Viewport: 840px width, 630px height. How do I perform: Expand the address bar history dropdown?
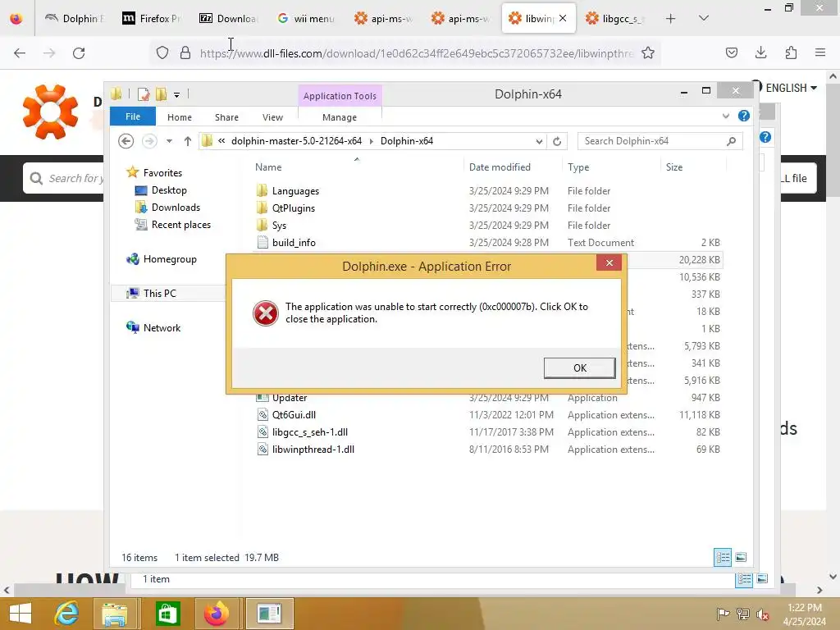pos(539,141)
